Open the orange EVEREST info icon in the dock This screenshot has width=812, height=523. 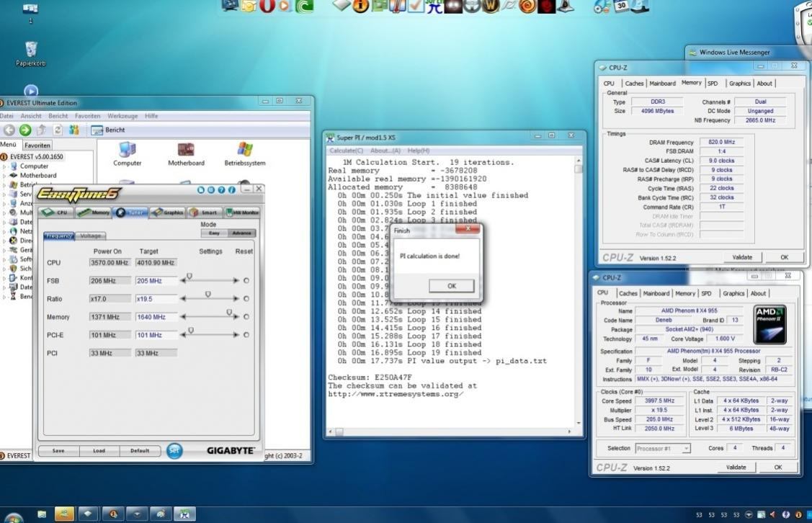point(360,6)
